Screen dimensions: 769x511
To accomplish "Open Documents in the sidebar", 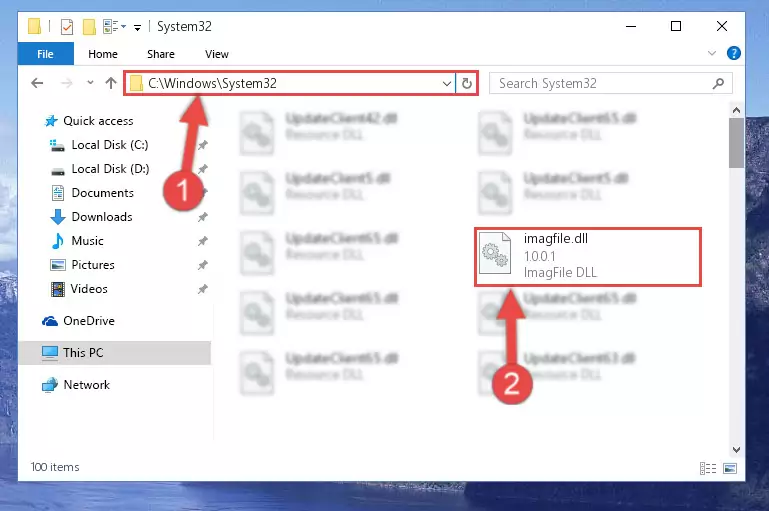I will coord(92,193).
